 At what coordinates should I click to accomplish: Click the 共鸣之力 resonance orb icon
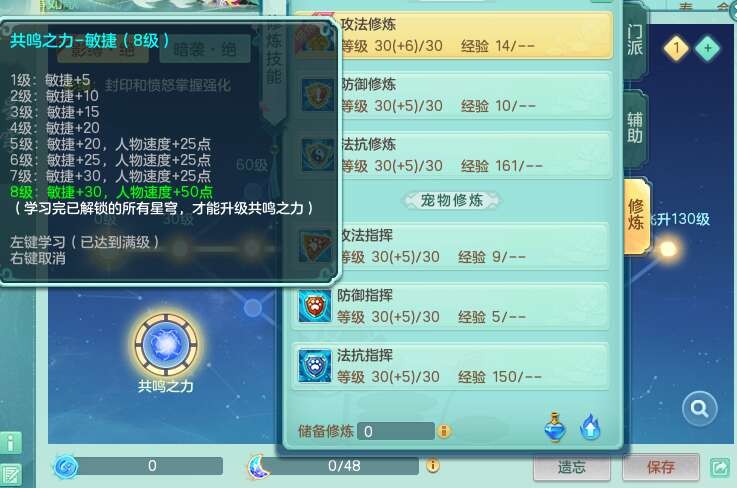click(165, 345)
